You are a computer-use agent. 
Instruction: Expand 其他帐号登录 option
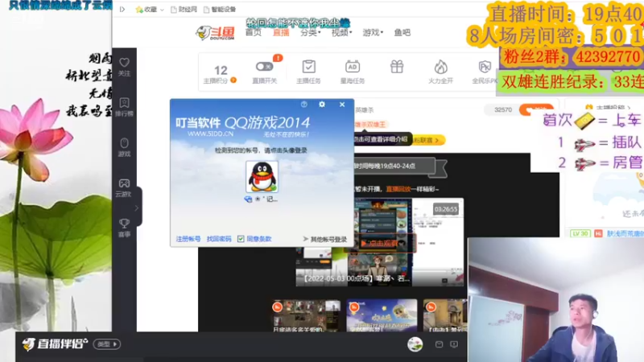(x=325, y=239)
